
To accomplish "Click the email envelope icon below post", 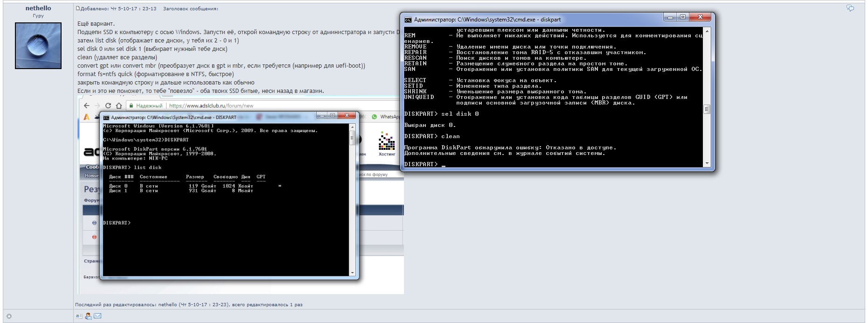I will [97, 316].
